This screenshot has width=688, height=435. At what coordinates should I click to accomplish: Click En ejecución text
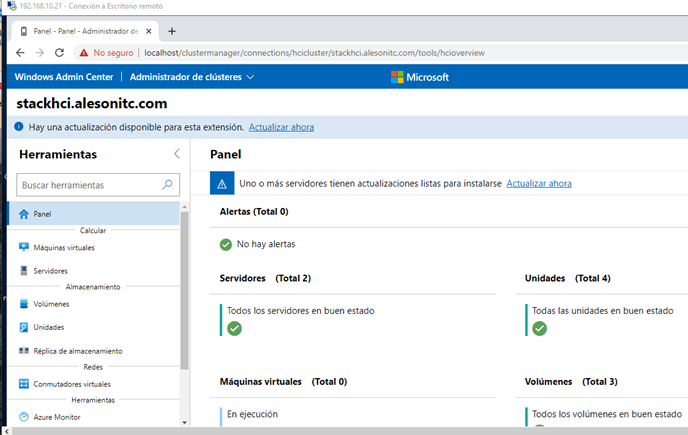(252, 414)
